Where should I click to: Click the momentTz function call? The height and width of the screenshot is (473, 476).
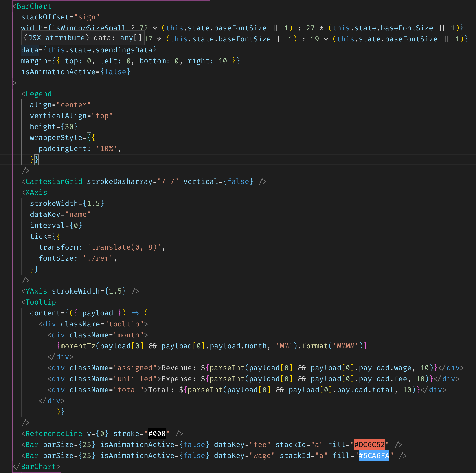pos(78,346)
